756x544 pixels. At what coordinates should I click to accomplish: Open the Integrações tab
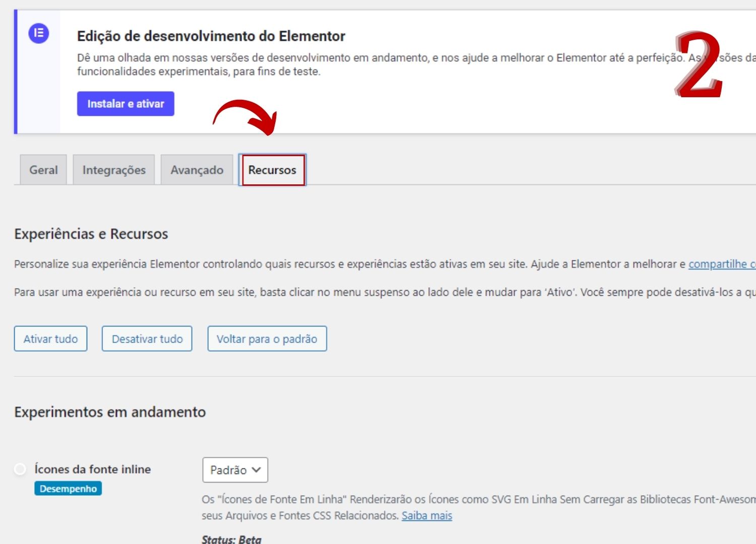113,170
